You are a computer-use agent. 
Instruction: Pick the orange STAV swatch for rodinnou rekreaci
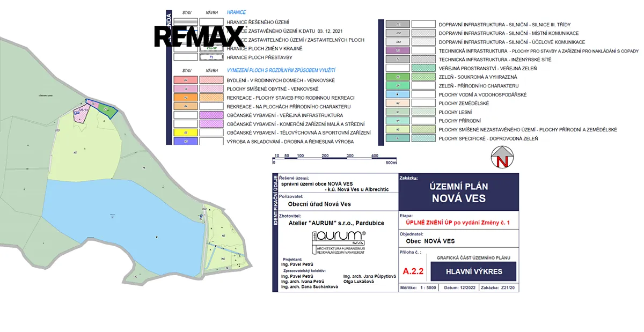[x=186, y=98]
